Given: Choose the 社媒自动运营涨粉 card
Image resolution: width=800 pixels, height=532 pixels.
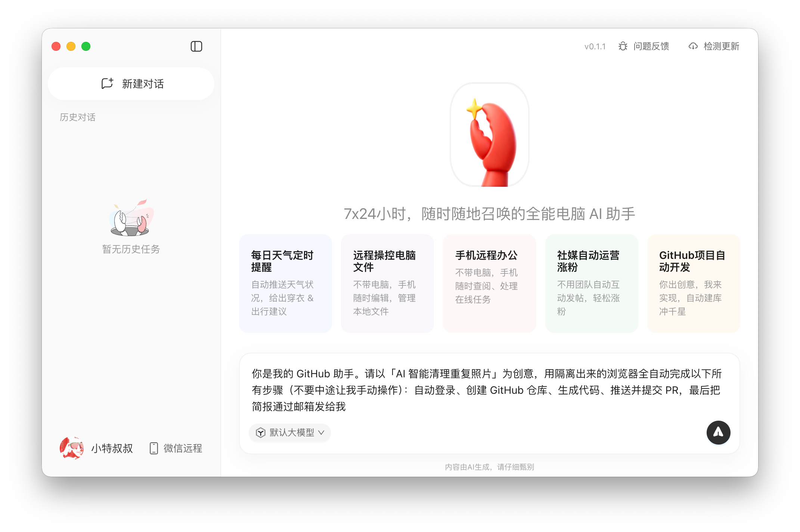Looking at the screenshot, I should [591, 283].
